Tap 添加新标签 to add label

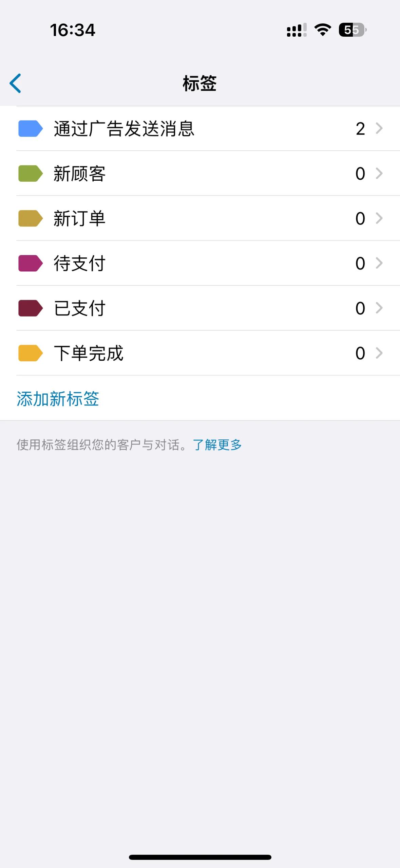click(x=58, y=399)
